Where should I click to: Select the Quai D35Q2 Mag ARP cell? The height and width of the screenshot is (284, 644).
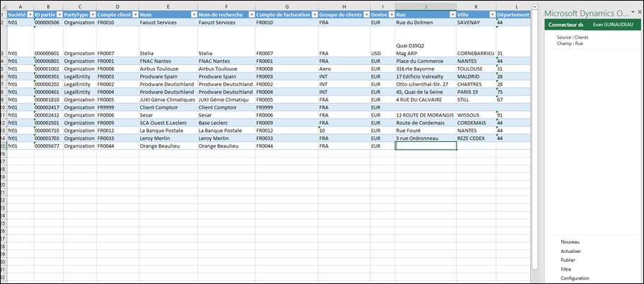click(x=425, y=42)
